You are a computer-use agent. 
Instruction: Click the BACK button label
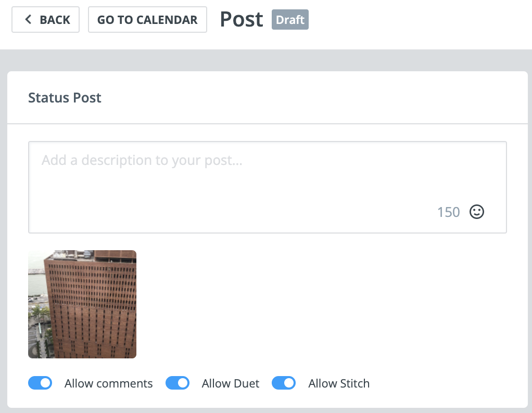55,20
